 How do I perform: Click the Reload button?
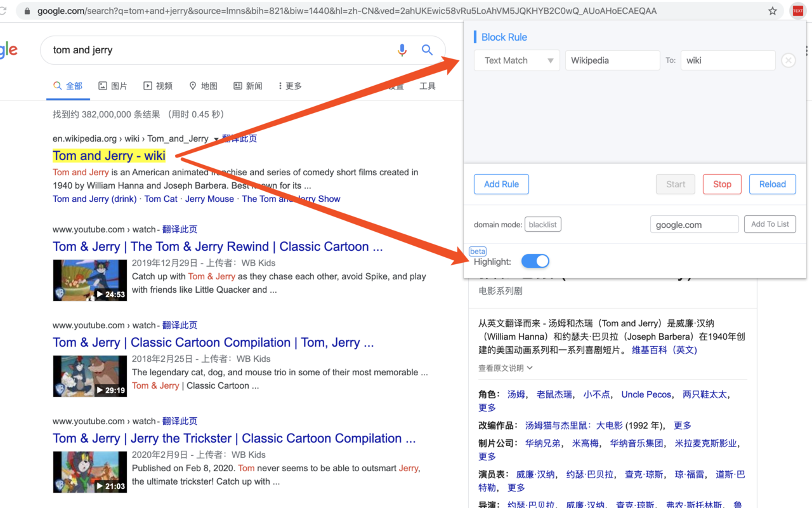point(773,184)
